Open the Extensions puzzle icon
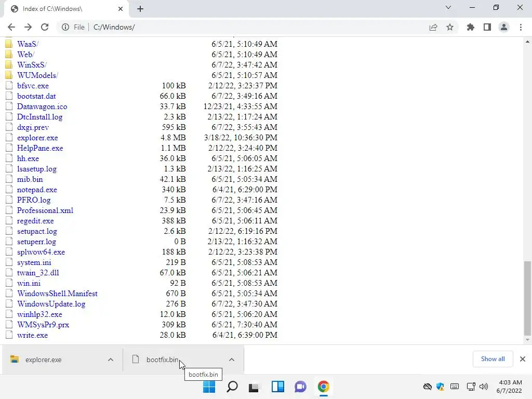Screen dimensions: 532x399 (470, 27)
